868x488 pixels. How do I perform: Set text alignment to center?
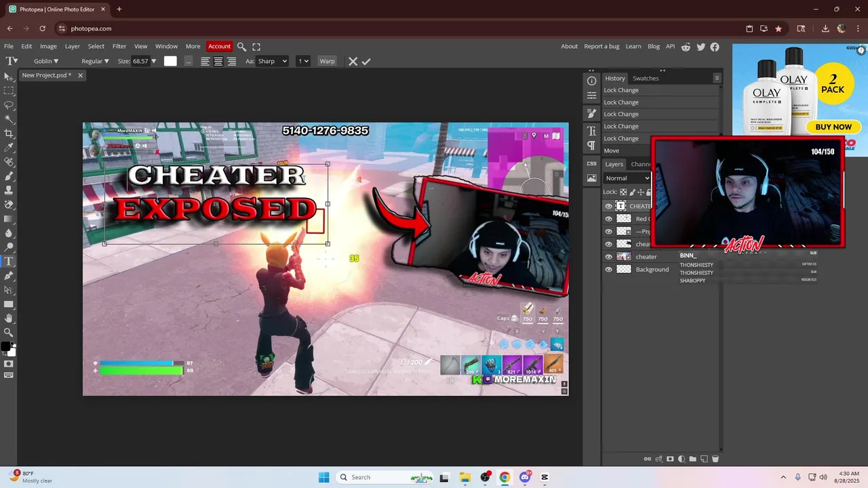(x=218, y=61)
